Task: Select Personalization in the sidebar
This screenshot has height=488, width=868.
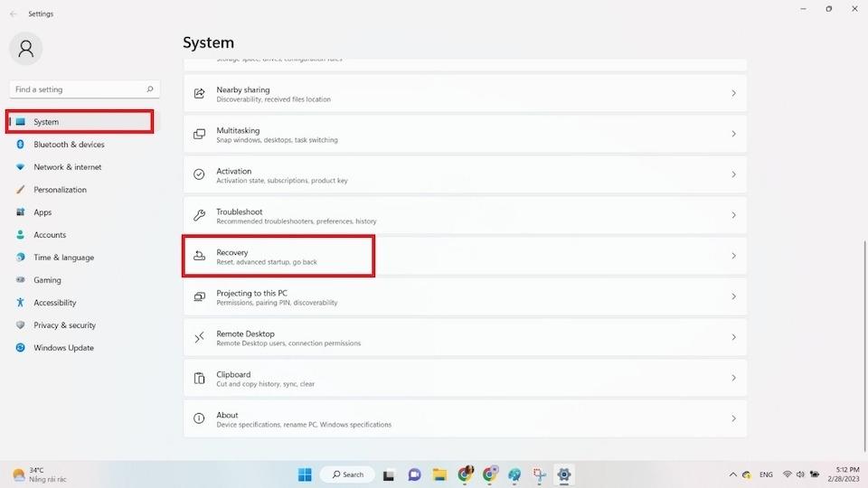Action: pyautogui.click(x=60, y=190)
